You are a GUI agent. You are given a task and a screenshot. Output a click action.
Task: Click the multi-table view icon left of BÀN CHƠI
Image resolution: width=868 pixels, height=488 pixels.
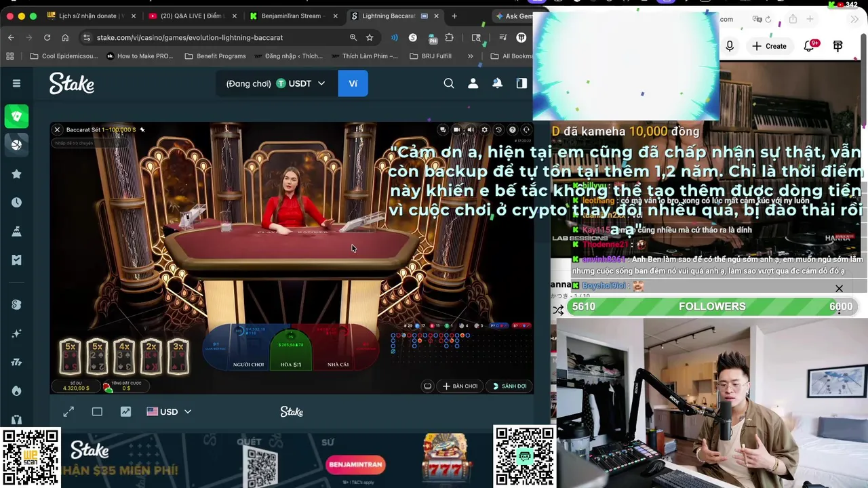pos(427,386)
